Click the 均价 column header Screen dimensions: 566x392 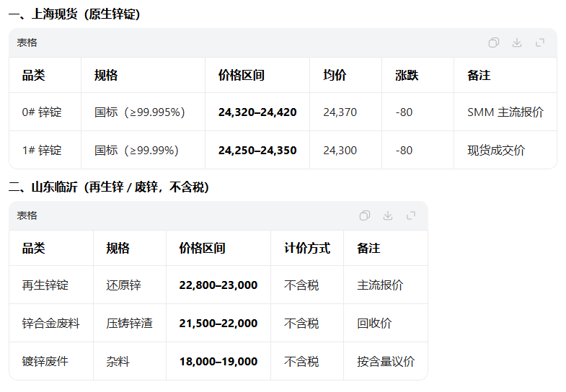tap(335, 75)
